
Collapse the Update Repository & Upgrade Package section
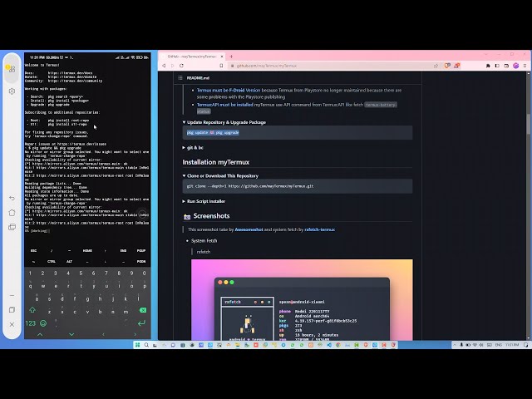(224, 122)
